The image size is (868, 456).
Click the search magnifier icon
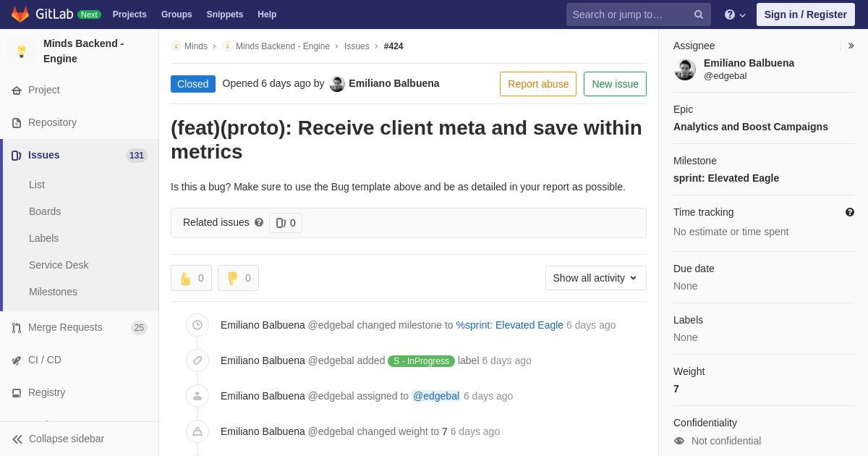pos(699,14)
